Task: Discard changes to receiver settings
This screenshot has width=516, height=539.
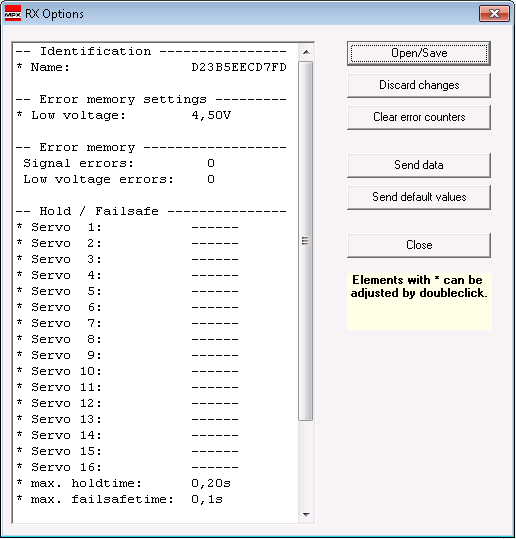Action: pyautogui.click(x=419, y=85)
